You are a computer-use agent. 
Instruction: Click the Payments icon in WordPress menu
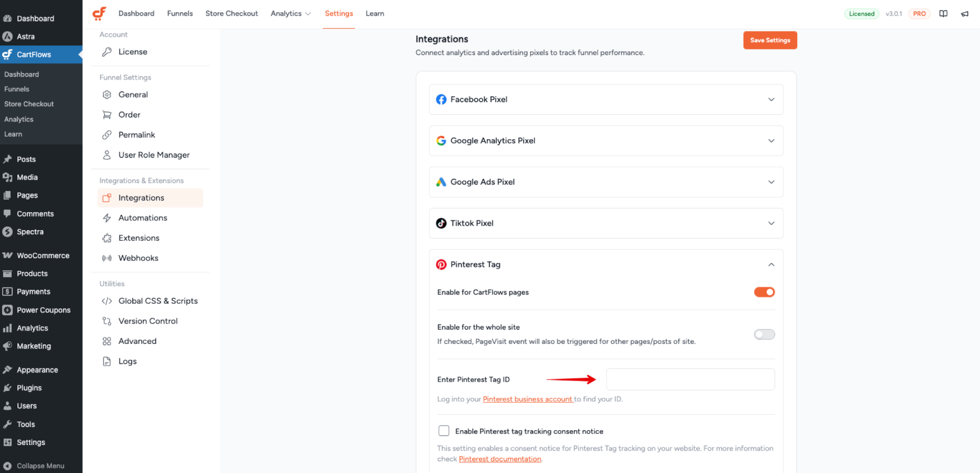click(8, 292)
